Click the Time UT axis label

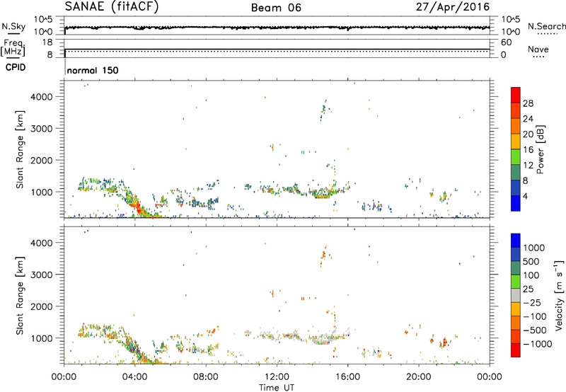(x=277, y=387)
